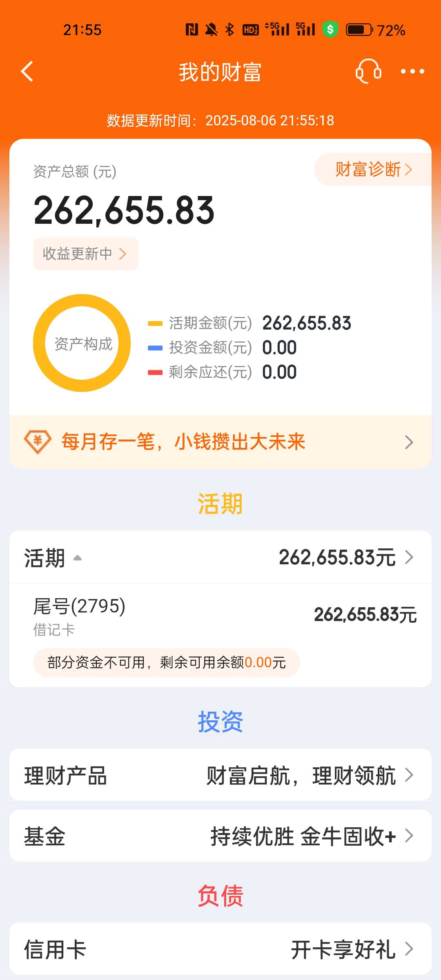Tap the Bluetooth status icon
This screenshot has width=441, height=980.
[x=230, y=29]
